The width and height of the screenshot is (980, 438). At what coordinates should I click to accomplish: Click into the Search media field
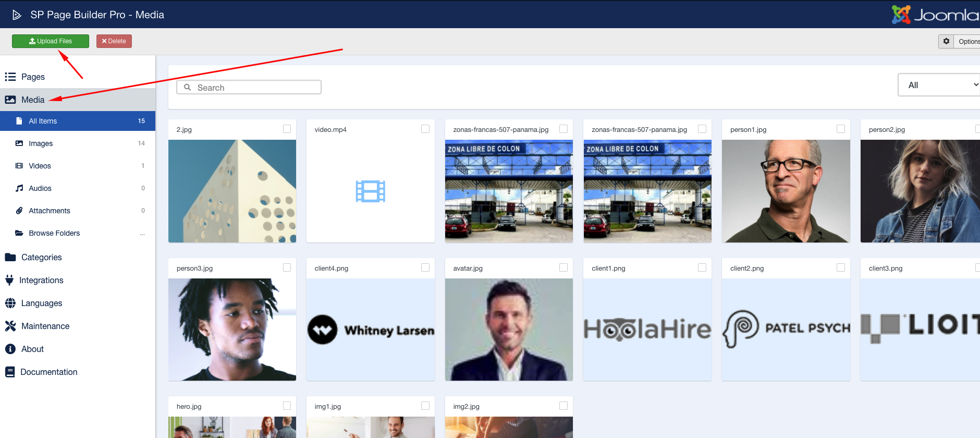pos(249,88)
